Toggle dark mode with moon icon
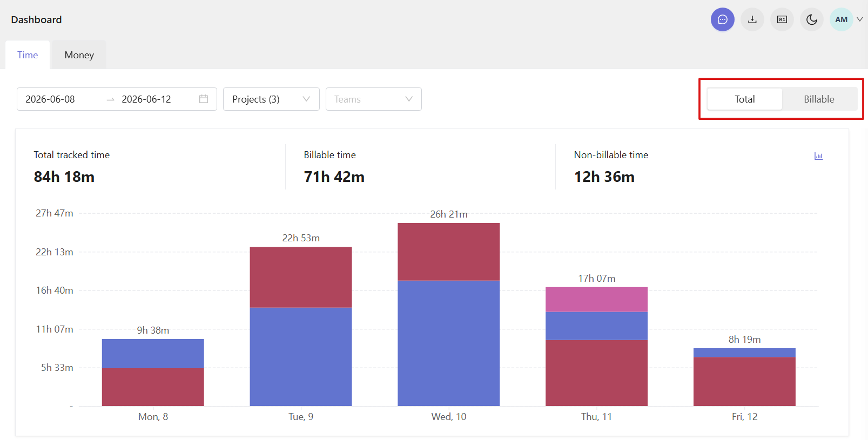Viewport: 868px width, 440px height. pyautogui.click(x=811, y=19)
